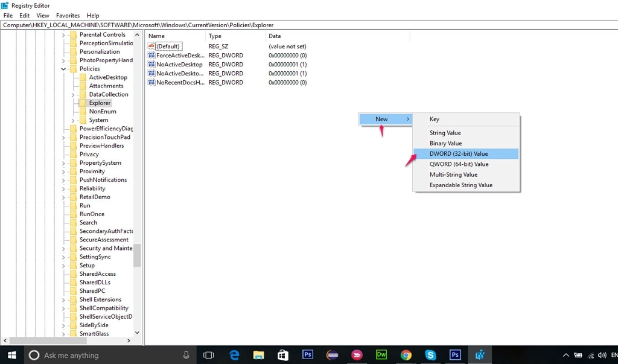Choose DWORD (32-bit) Value from submenu
Screen dimensions: 618x364
click(459, 154)
